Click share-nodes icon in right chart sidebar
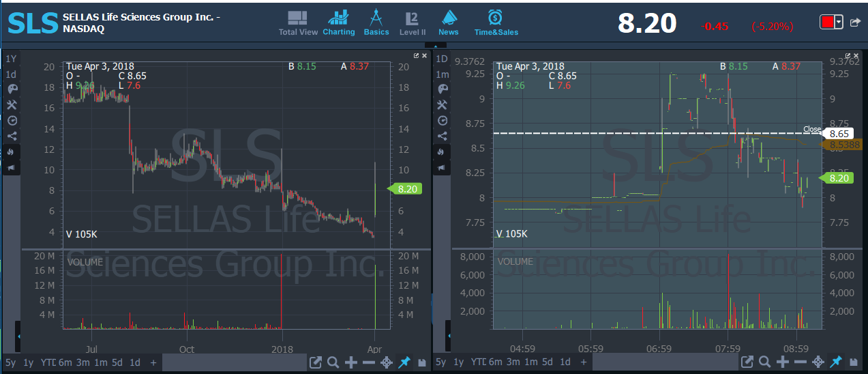The image size is (868, 374). 442,136
